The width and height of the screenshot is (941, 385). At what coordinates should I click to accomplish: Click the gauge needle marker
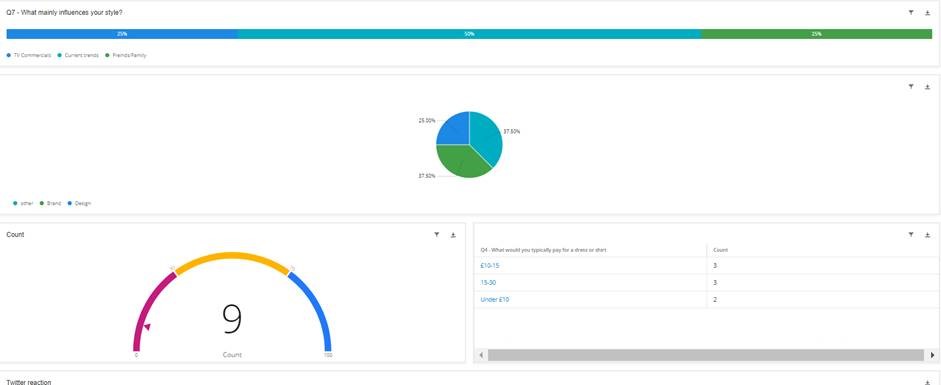pos(147,327)
